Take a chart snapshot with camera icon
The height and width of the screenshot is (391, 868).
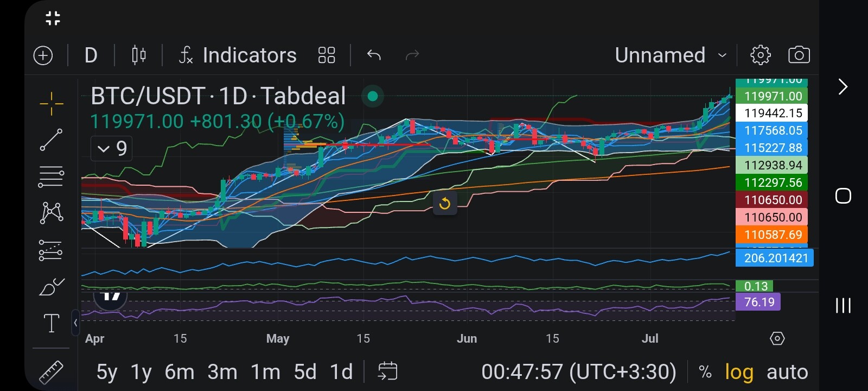(x=799, y=55)
